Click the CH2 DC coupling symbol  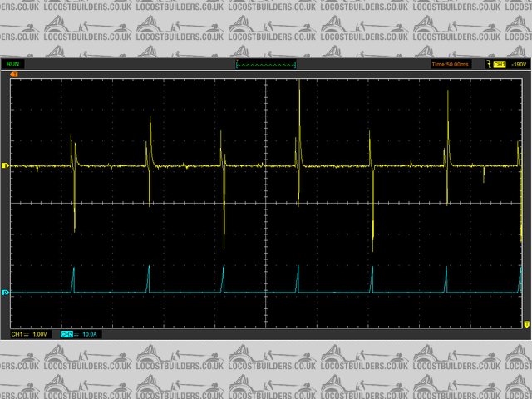(x=76, y=334)
